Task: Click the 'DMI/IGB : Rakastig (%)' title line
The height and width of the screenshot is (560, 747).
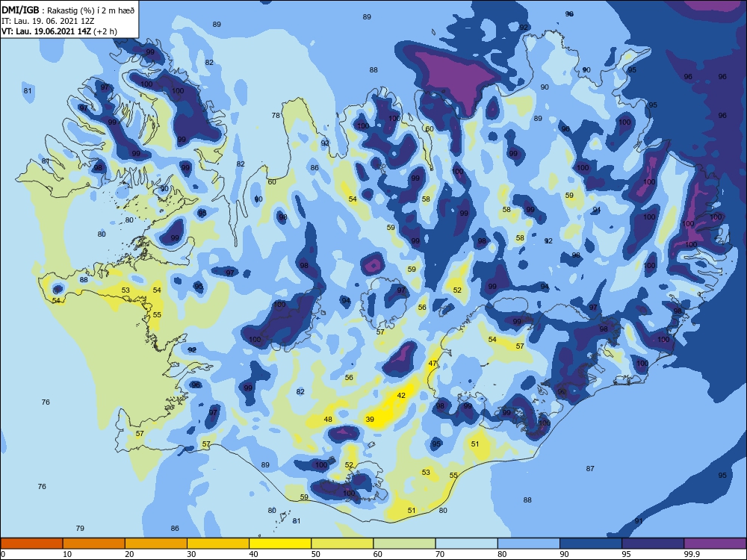Action: (x=68, y=10)
